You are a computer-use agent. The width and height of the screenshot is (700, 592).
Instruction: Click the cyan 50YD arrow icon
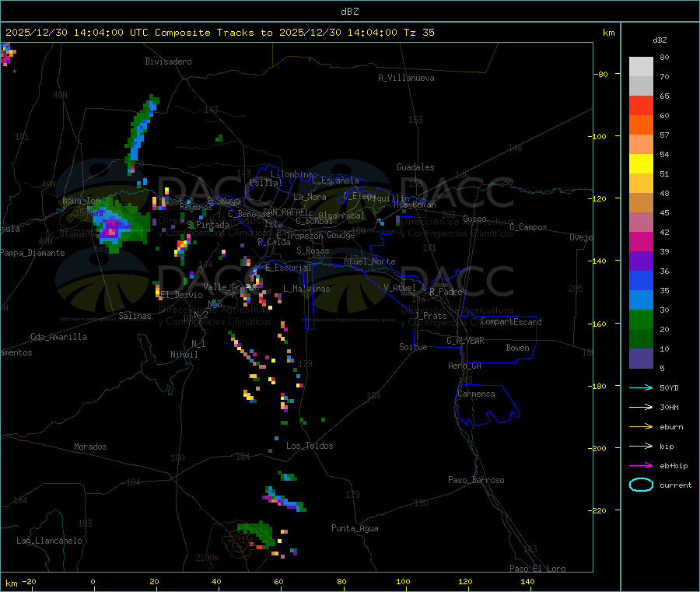[641, 387]
